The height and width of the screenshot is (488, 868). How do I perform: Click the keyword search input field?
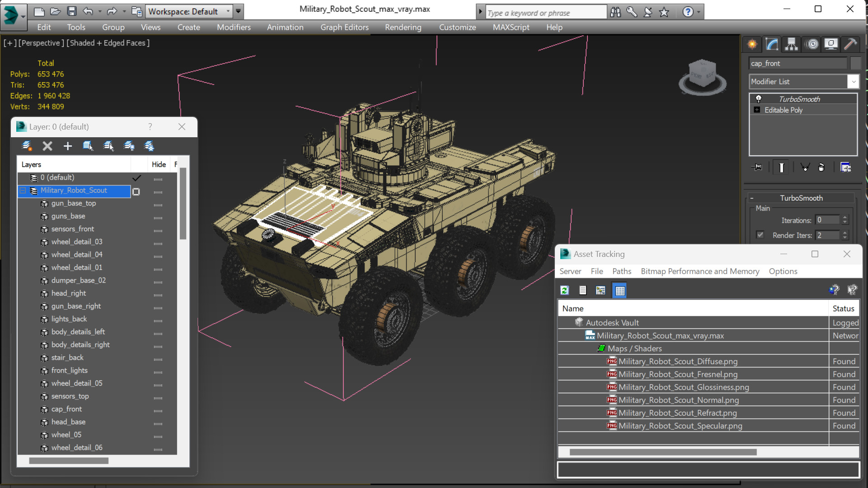click(546, 12)
